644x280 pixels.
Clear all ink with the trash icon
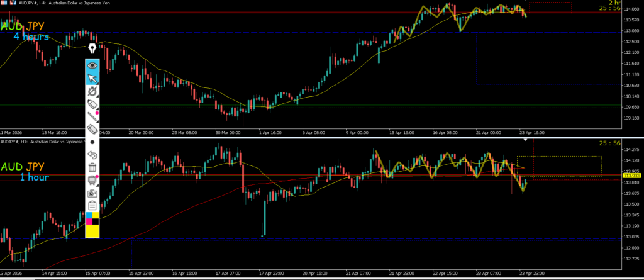click(x=92, y=167)
